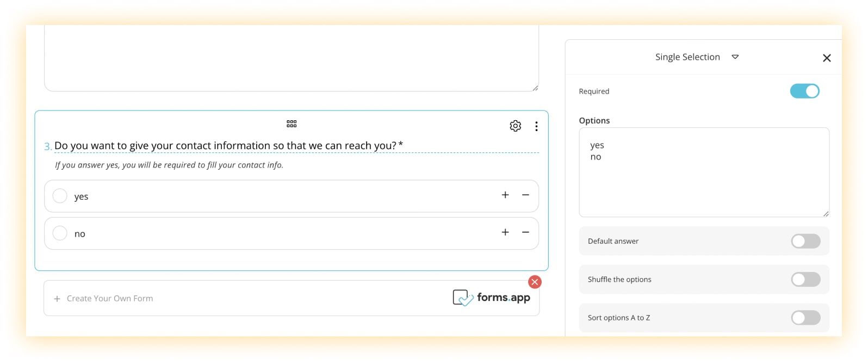Select the 'no' radio button
Screen dimensions: 868x364
60,233
